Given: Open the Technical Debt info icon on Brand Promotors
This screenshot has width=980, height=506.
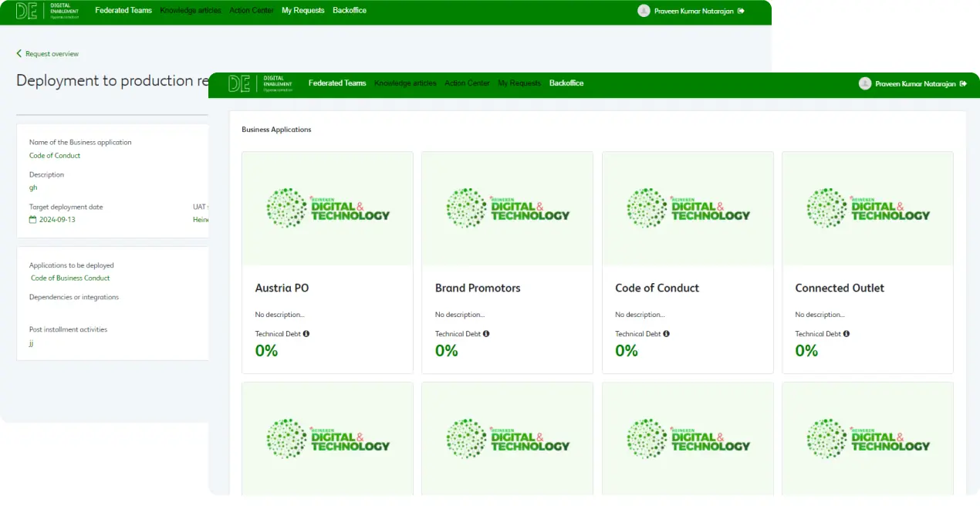Looking at the screenshot, I should (486, 333).
